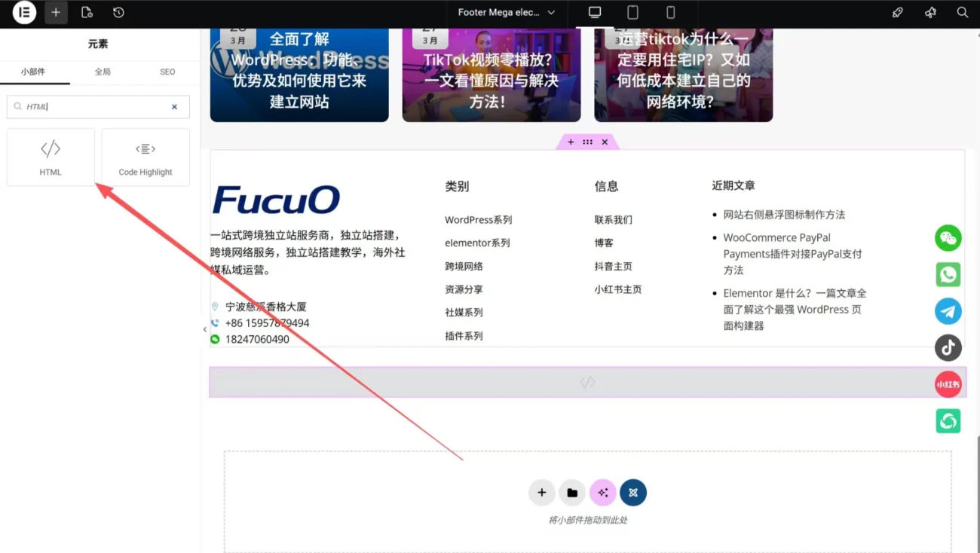Open the Elementor hamburger menu
The height and width of the screenshot is (553, 980).
point(23,12)
